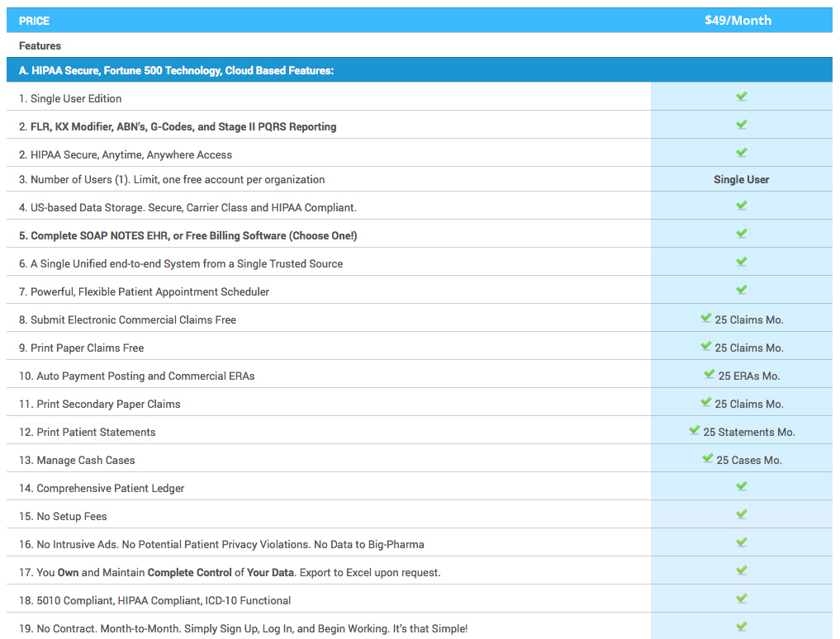Click checkmark beside HIPAA Secure, Anytime, Anywhere Access
The height and width of the screenshot is (639, 840).
741,153
